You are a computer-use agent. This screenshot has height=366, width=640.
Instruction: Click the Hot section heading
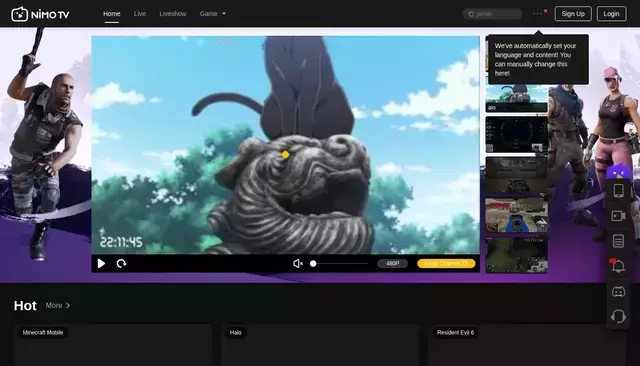(x=25, y=306)
